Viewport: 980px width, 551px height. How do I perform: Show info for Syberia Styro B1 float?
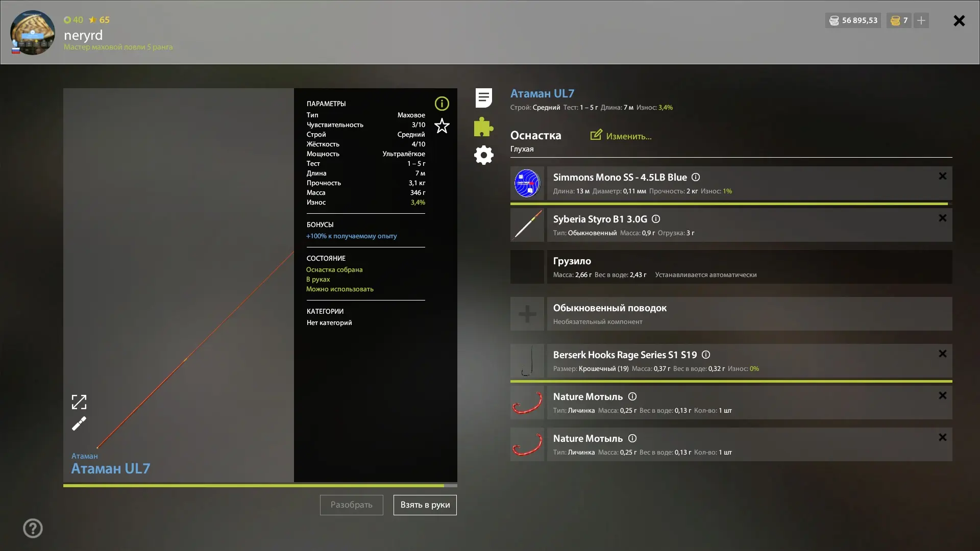[656, 219]
